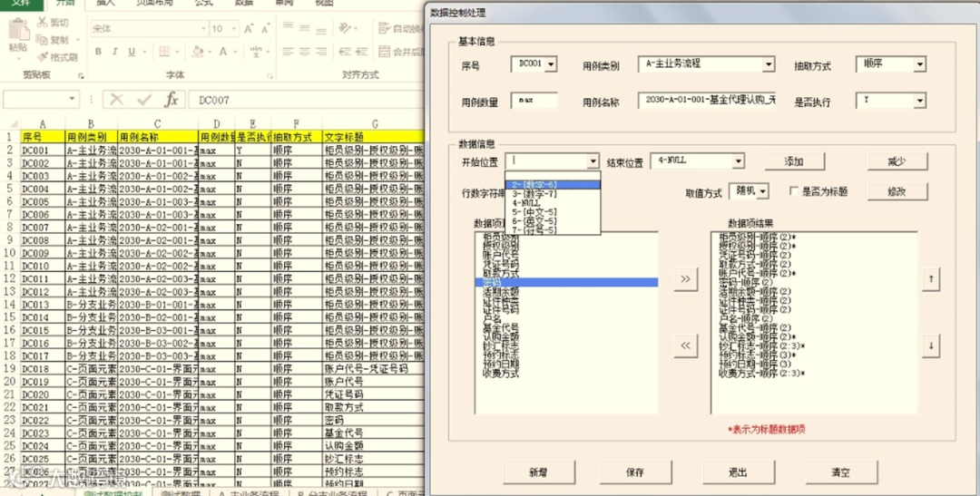Click the Decrease Indent icon
The height and width of the screenshot is (496, 980).
pos(345,52)
